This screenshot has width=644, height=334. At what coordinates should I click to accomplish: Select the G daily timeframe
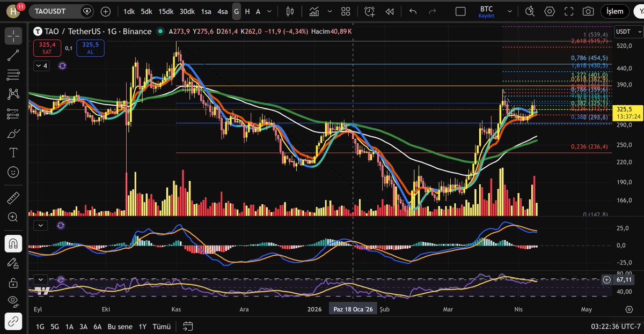pyautogui.click(x=236, y=11)
